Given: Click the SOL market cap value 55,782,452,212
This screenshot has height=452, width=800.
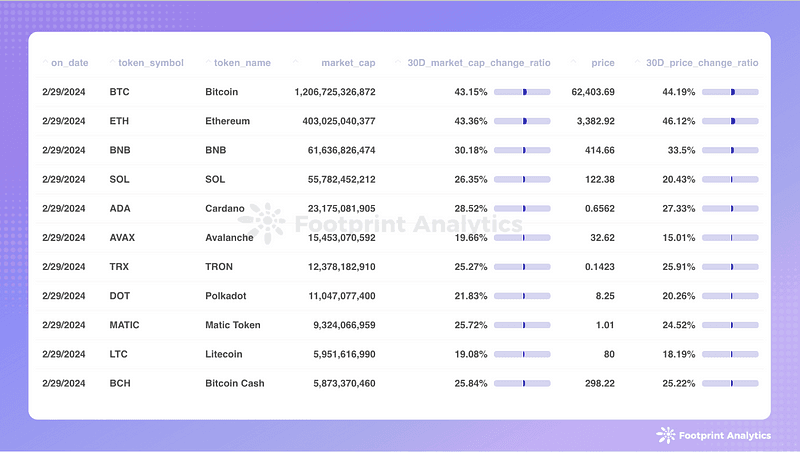Looking at the screenshot, I should [341, 179].
